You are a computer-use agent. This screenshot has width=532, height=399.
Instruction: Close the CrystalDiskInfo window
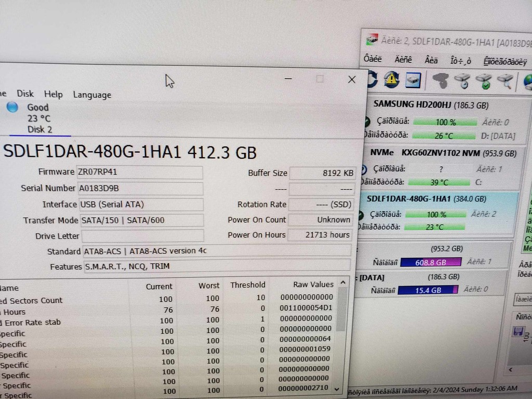click(352, 79)
